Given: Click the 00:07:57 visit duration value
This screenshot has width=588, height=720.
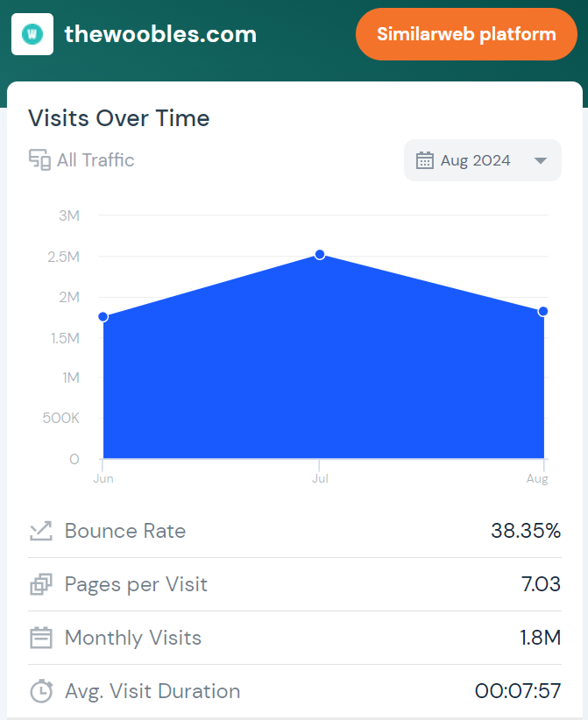Looking at the screenshot, I should coord(518,690).
